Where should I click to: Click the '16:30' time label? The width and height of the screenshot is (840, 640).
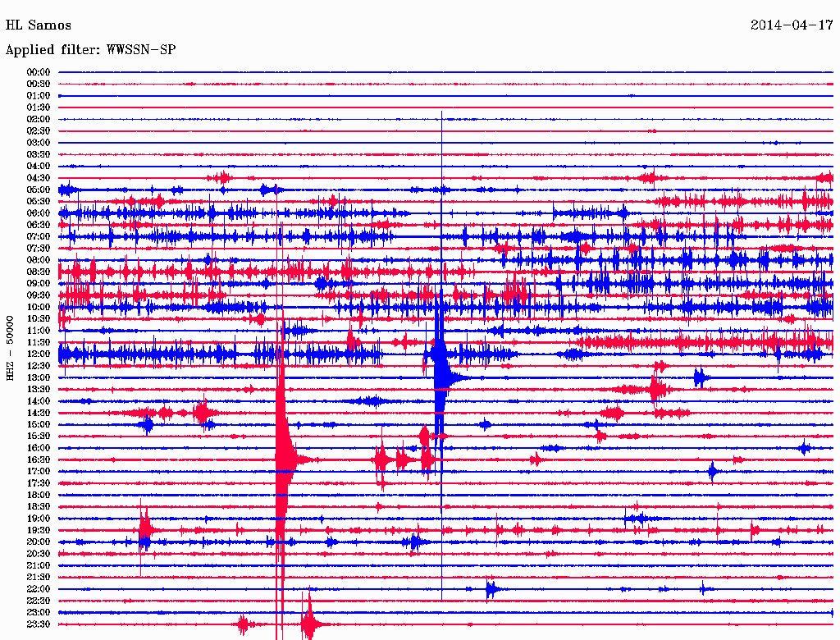(x=39, y=459)
